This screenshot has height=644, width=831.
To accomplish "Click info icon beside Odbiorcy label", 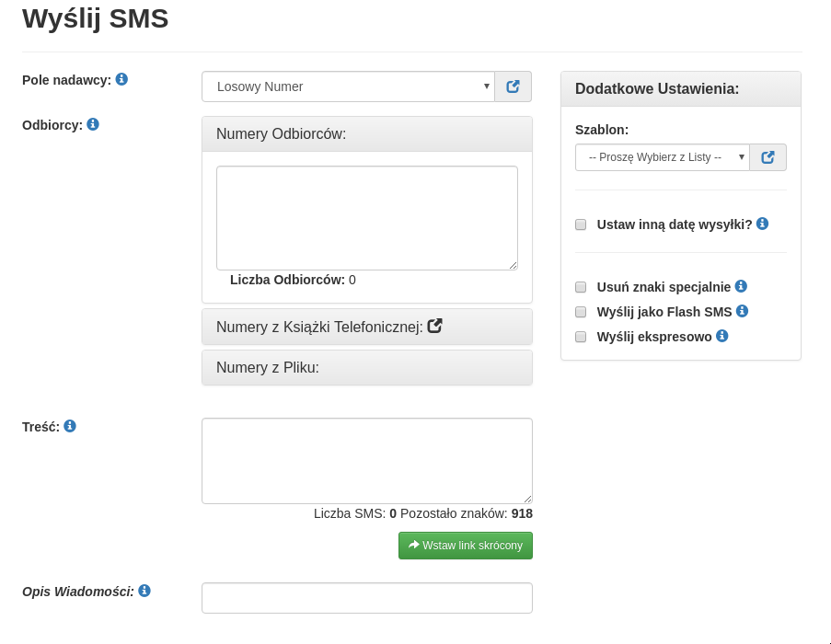I will pyautogui.click(x=93, y=124).
